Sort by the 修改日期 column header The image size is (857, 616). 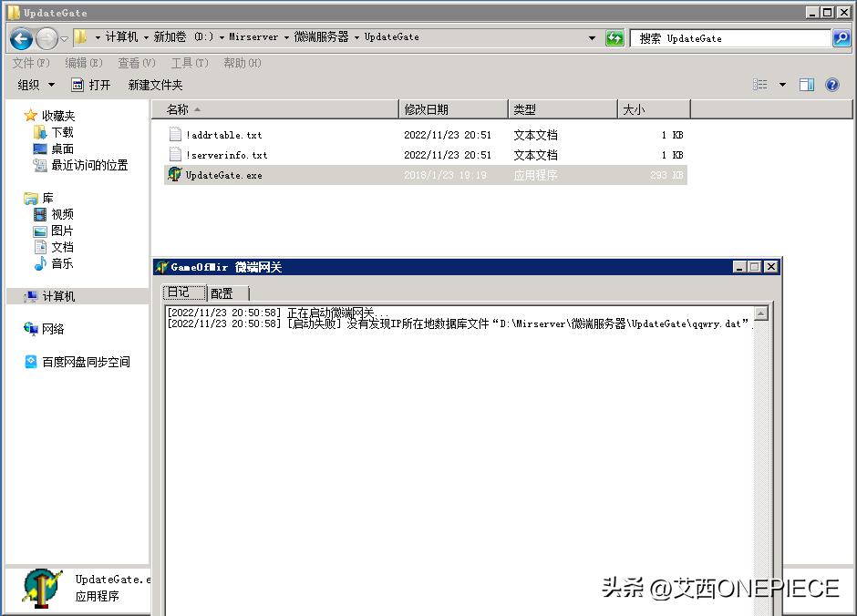click(x=454, y=109)
